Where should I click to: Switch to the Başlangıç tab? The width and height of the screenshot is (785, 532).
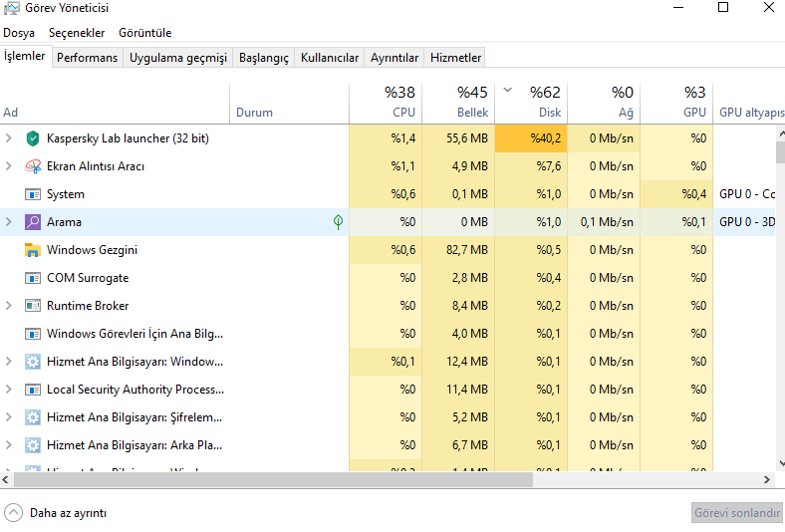point(264,58)
